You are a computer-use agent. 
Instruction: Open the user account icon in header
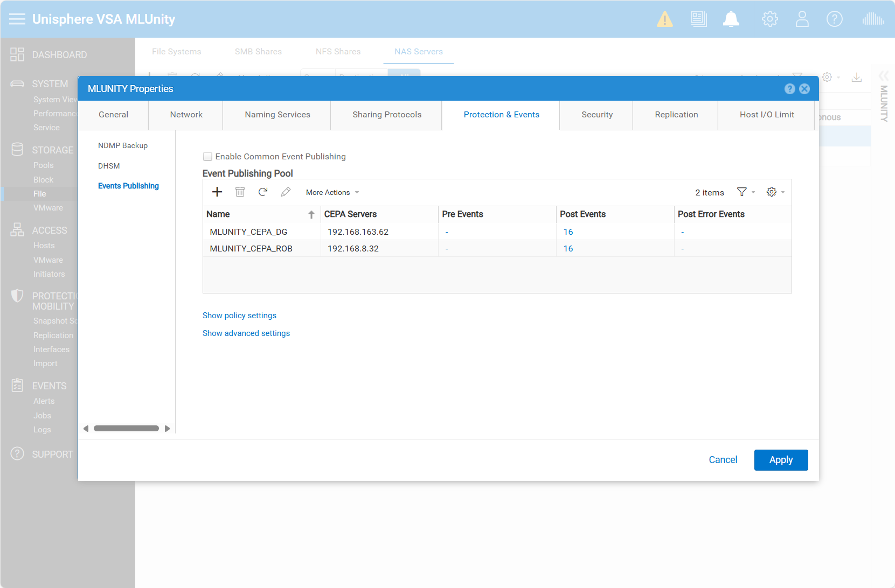[802, 19]
